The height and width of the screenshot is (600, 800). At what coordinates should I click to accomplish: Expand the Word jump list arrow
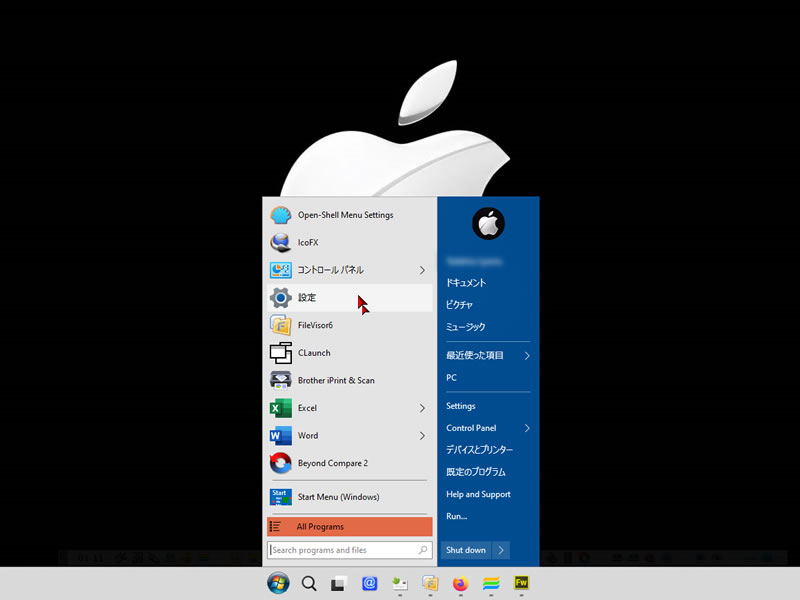tap(422, 436)
